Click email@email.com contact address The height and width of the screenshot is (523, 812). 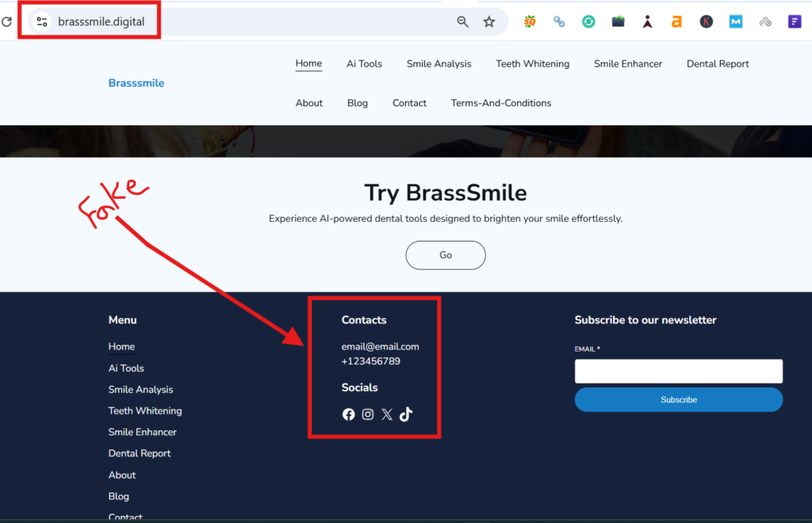380,346
